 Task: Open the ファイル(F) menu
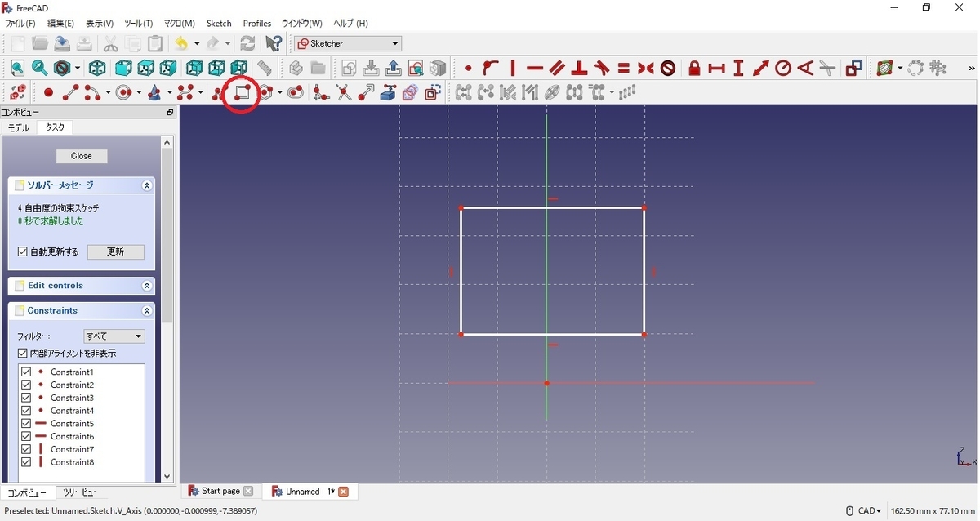pyautogui.click(x=20, y=24)
